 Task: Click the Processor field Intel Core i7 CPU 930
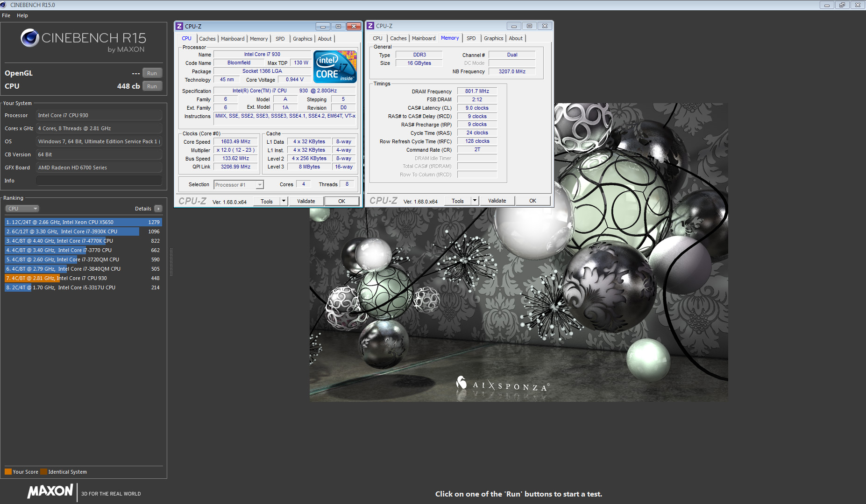(x=99, y=115)
